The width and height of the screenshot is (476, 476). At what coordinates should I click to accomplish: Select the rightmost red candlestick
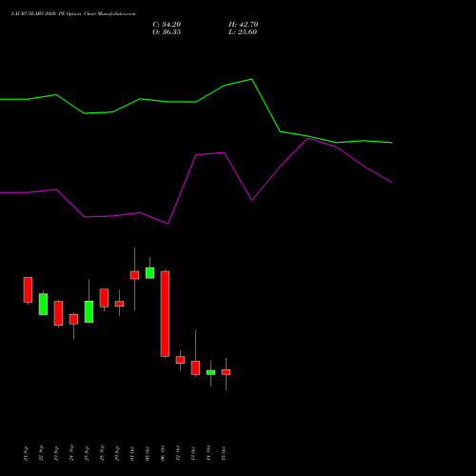[226, 372]
